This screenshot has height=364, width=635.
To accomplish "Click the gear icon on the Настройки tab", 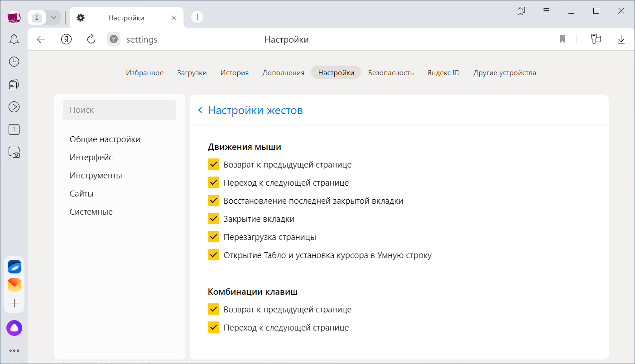I will [x=81, y=18].
